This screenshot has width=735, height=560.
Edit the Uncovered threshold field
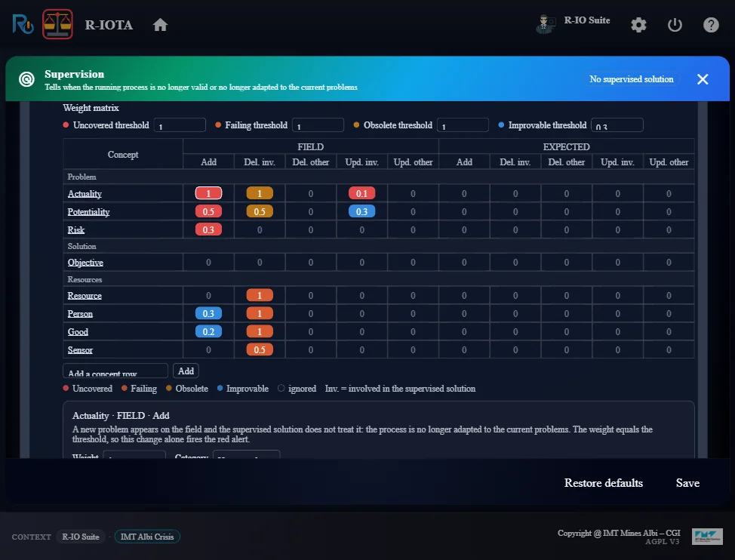(180, 125)
